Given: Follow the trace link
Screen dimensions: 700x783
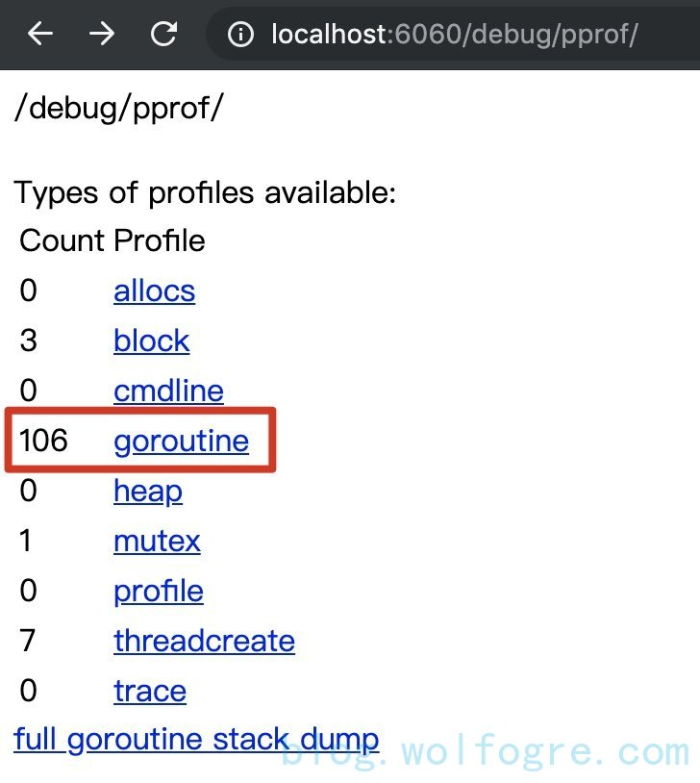Looking at the screenshot, I should 149,691.
